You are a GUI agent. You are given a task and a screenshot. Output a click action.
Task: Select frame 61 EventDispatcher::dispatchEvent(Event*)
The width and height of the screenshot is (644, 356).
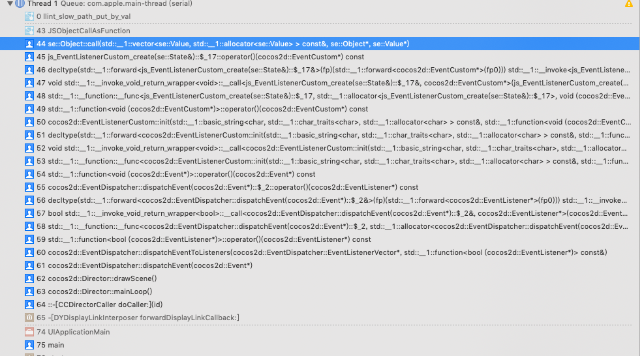point(144,265)
